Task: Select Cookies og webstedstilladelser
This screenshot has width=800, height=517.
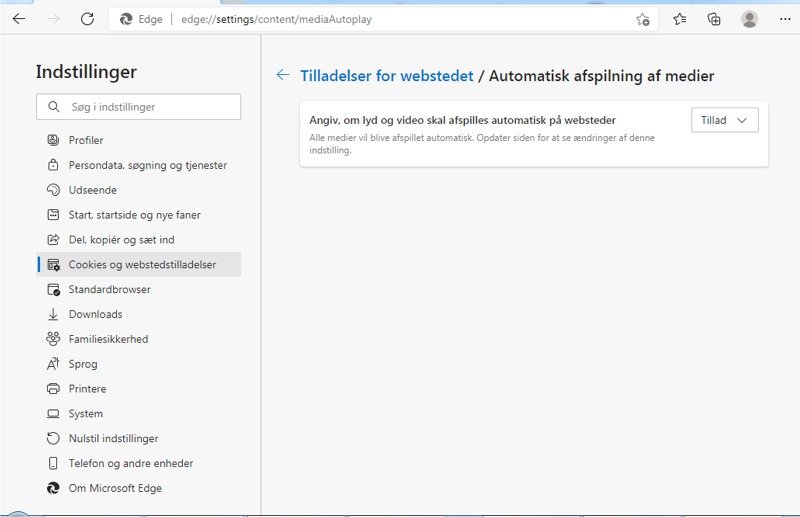Action: coord(142,265)
